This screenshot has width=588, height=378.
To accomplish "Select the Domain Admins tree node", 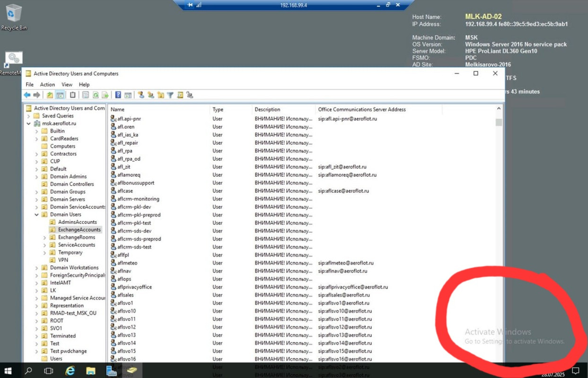I will pyautogui.click(x=69, y=176).
